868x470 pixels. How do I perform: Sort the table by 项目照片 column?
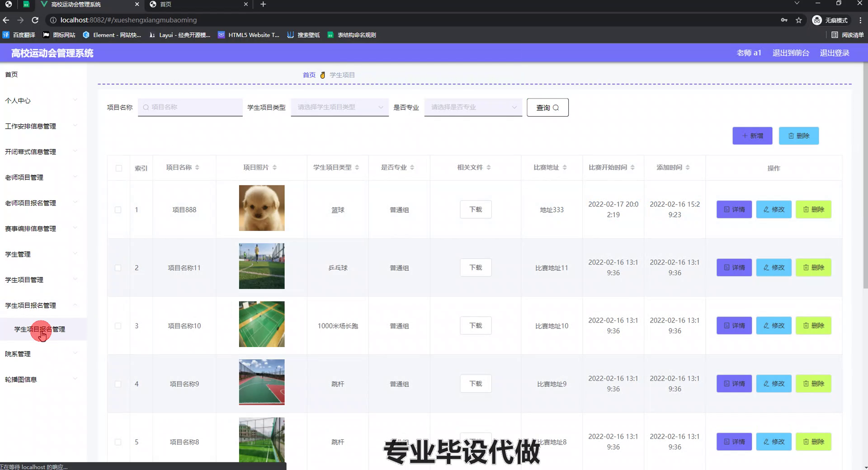[x=274, y=168]
